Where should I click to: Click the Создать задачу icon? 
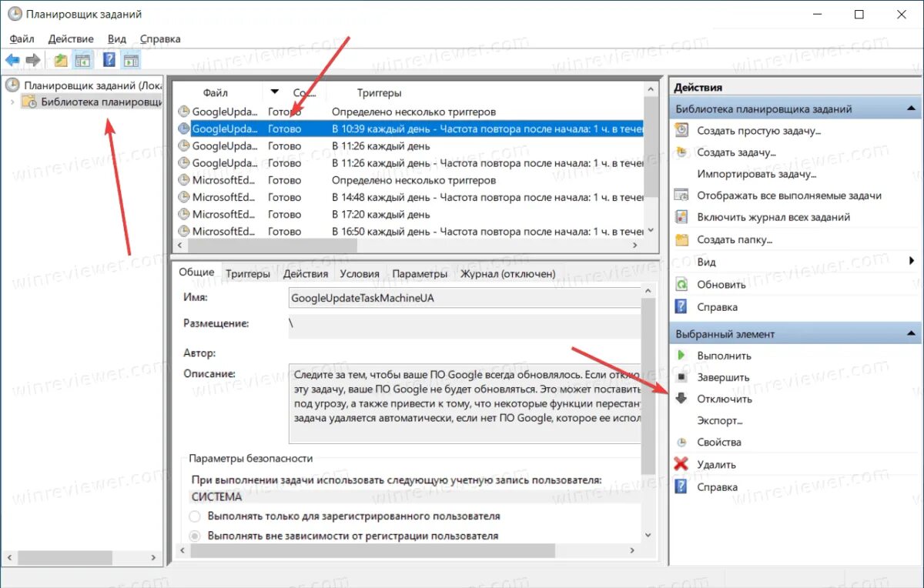[681, 152]
